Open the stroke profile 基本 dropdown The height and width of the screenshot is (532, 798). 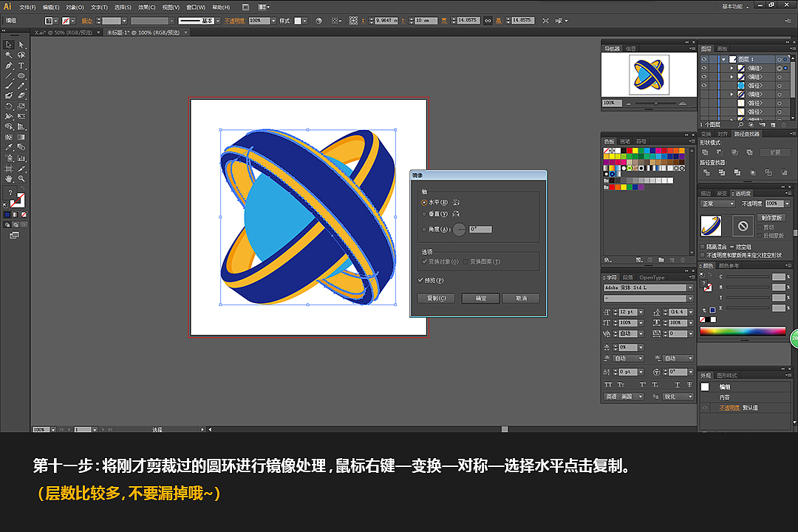coord(217,21)
